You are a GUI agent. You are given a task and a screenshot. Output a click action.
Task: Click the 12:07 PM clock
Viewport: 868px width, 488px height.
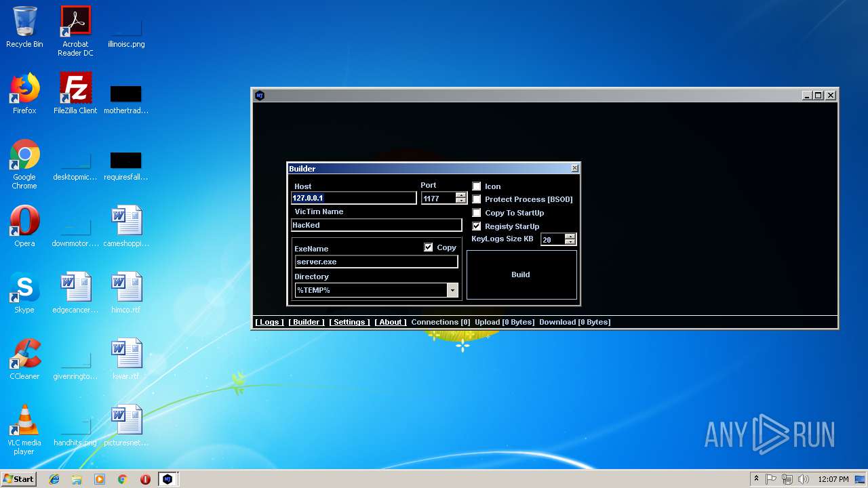[833, 479]
